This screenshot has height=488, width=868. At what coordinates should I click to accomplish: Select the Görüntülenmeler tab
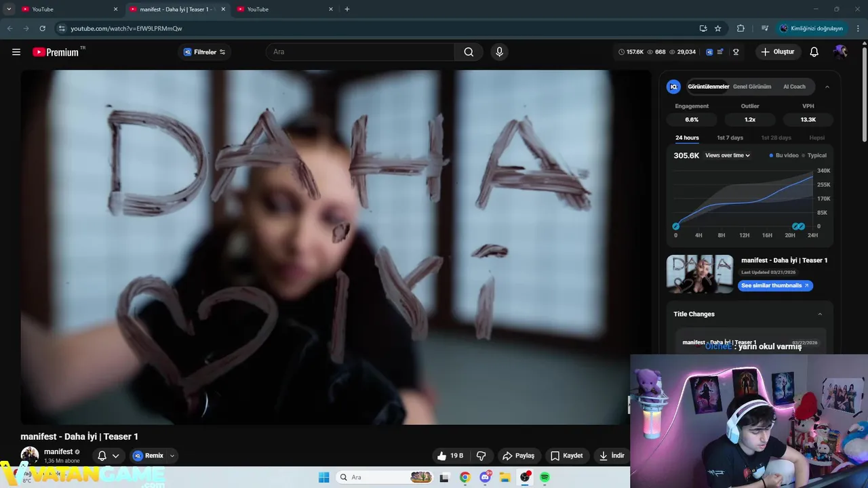(x=708, y=87)
